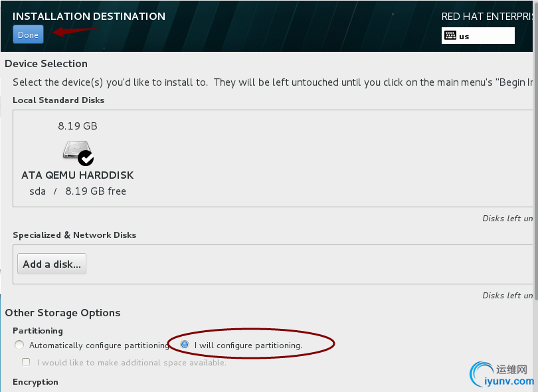The height and width of the screenshot is (392, 538).
Task: Click the "Other Storage Options" heading
Action: tap(62, 313)
